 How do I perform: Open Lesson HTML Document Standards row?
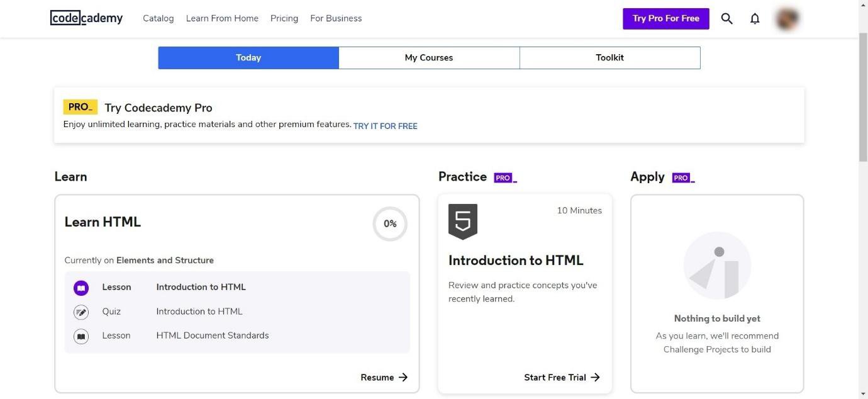237,335
